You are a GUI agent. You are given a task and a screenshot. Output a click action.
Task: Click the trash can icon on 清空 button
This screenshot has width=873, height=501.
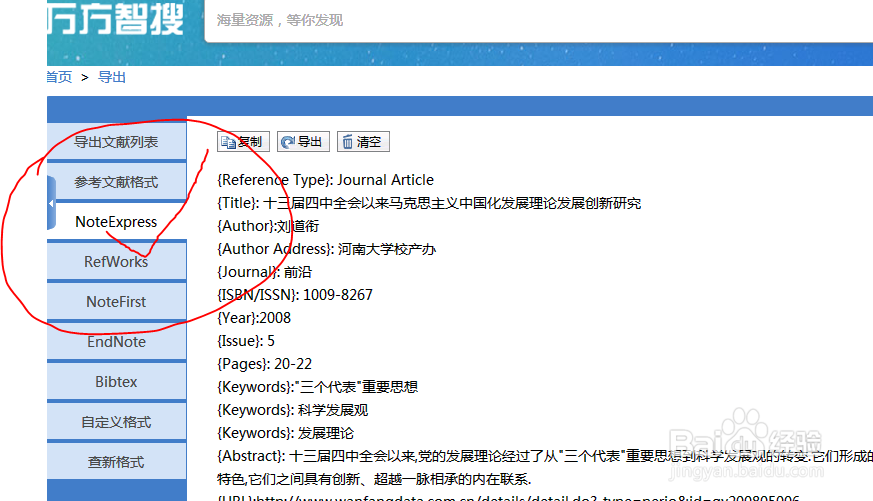347,142
